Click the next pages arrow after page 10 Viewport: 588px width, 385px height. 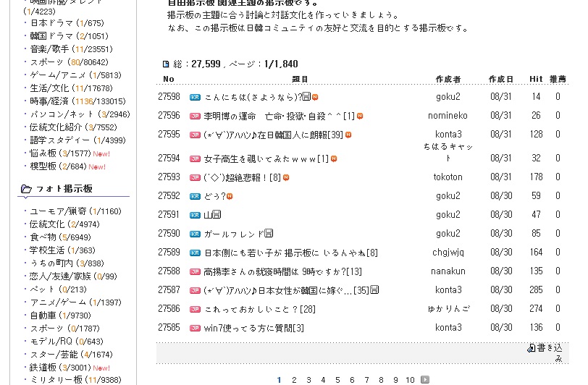(425, 379)
